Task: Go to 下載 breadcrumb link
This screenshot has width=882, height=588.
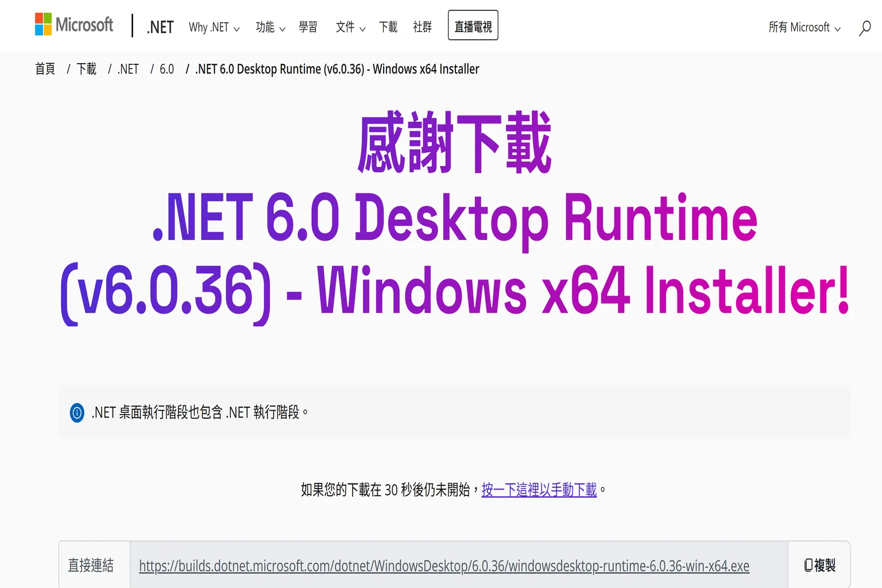Action: tap(87, 69)
